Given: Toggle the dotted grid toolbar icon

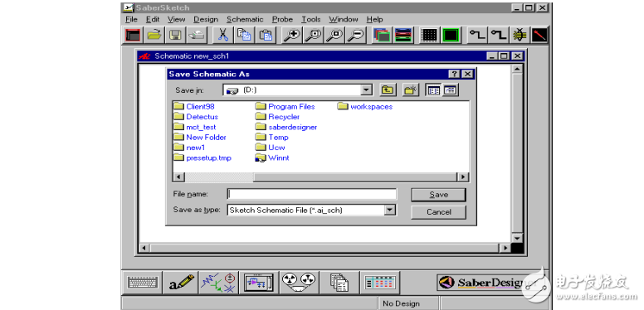Looking at the screenshot, I should pyautogui.click(x=429, y=36).
